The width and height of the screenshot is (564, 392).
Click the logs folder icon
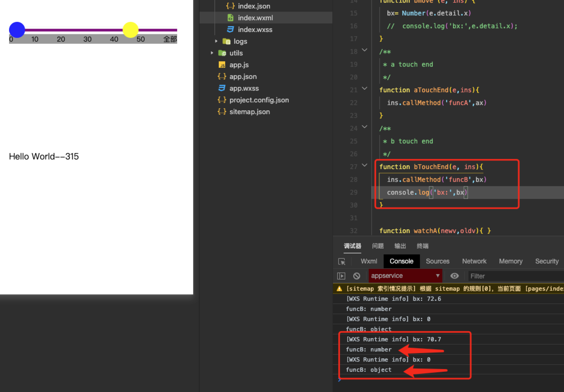(x=227, y=41)
